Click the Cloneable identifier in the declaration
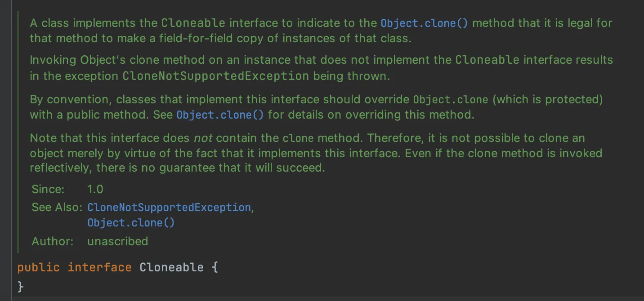The image size is (644, 301). pos(171,267)
